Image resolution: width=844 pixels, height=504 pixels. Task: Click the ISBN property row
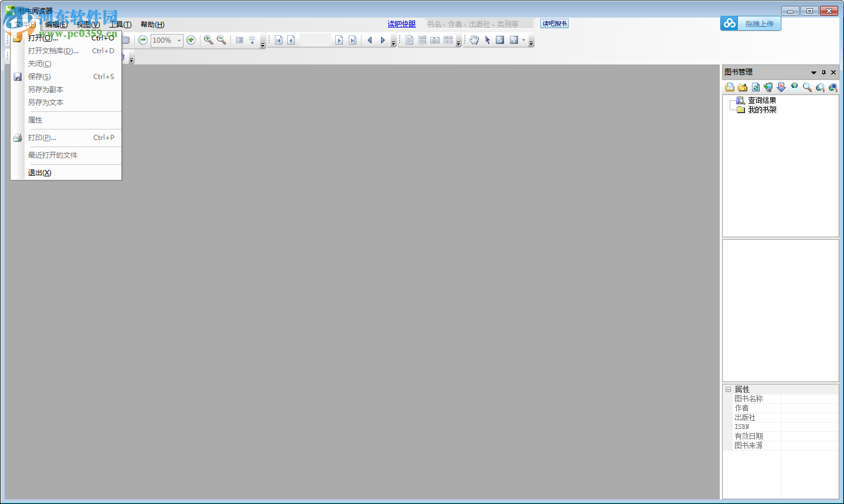781,427
